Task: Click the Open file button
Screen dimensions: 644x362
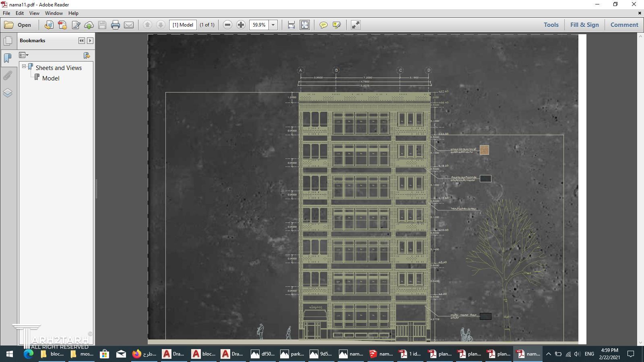Action: 18,25
